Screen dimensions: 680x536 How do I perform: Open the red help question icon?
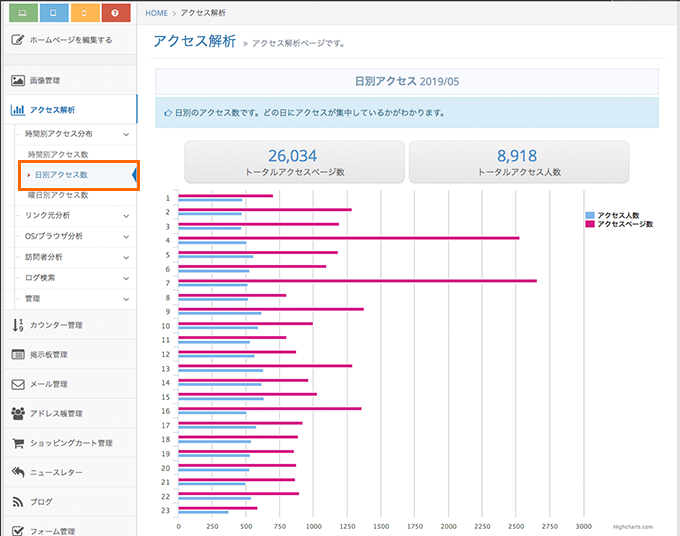[x=116, y=13]
